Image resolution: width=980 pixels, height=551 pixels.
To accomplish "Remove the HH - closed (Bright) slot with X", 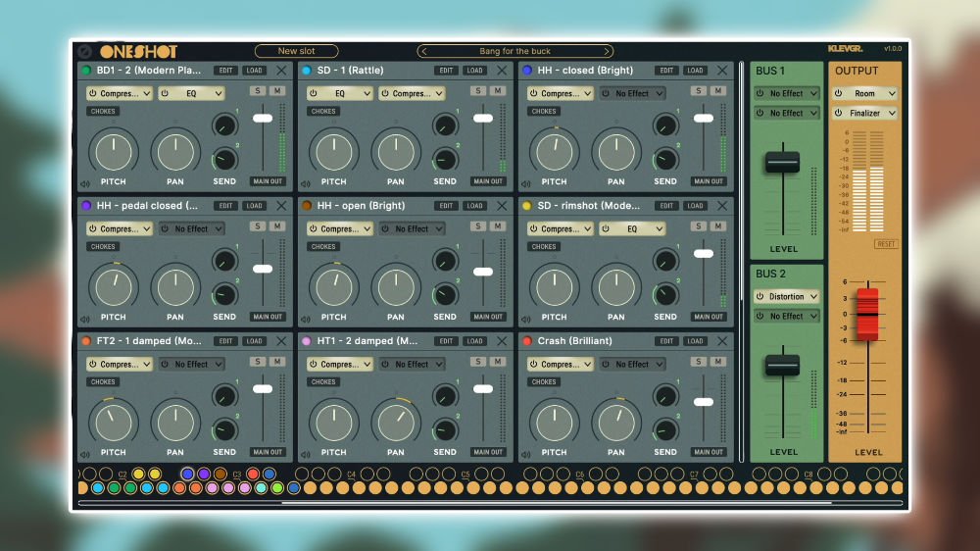I will tap(722, 70).
